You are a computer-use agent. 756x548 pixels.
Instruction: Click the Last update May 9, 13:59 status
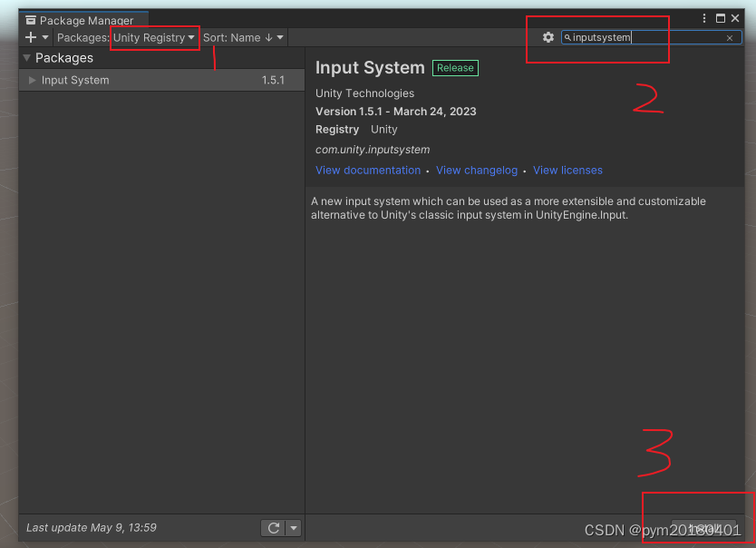coord(92,528)
